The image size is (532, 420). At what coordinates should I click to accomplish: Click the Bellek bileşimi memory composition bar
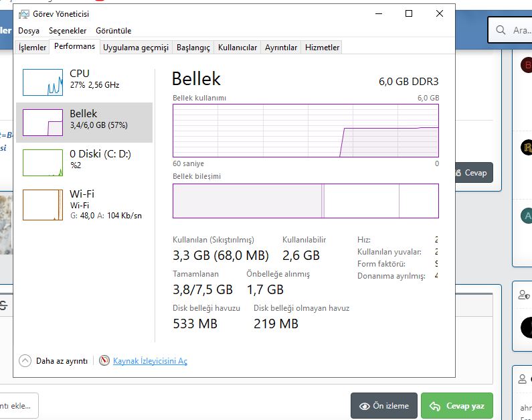click(306, 201)
